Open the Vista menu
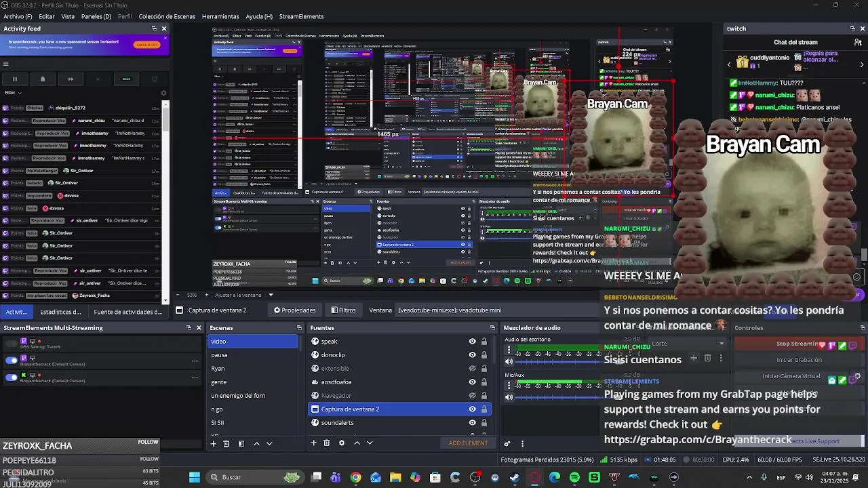Screen dimensions: 868x488 coord(68,16)
